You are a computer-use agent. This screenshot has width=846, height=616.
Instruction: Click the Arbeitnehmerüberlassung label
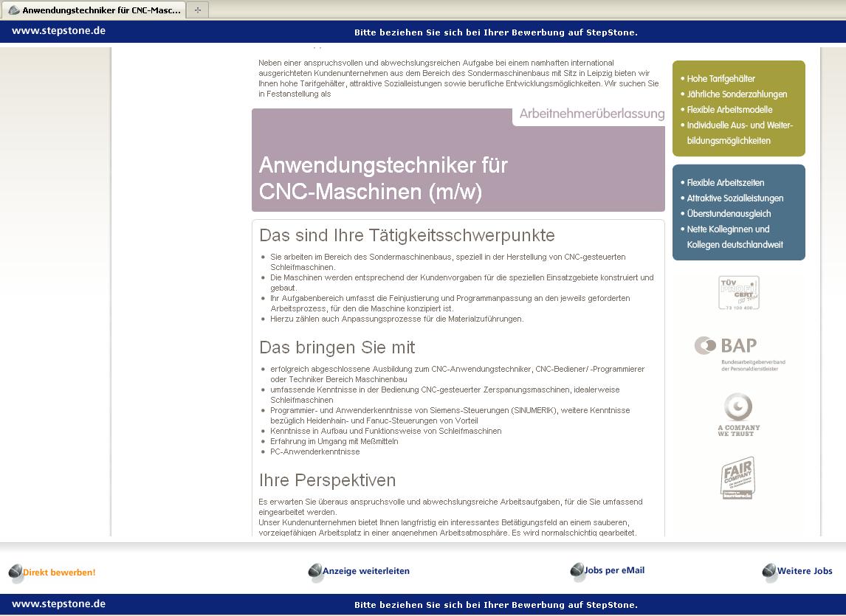pos(592,114)
